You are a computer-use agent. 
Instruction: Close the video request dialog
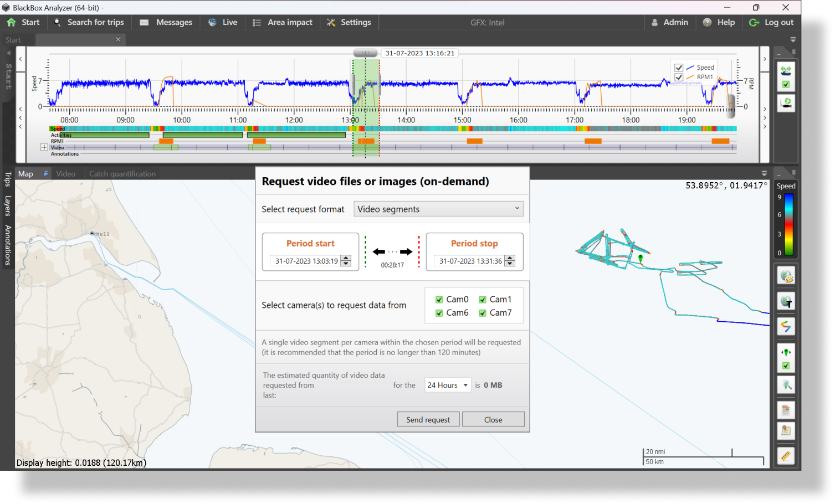tap(493, 420)
